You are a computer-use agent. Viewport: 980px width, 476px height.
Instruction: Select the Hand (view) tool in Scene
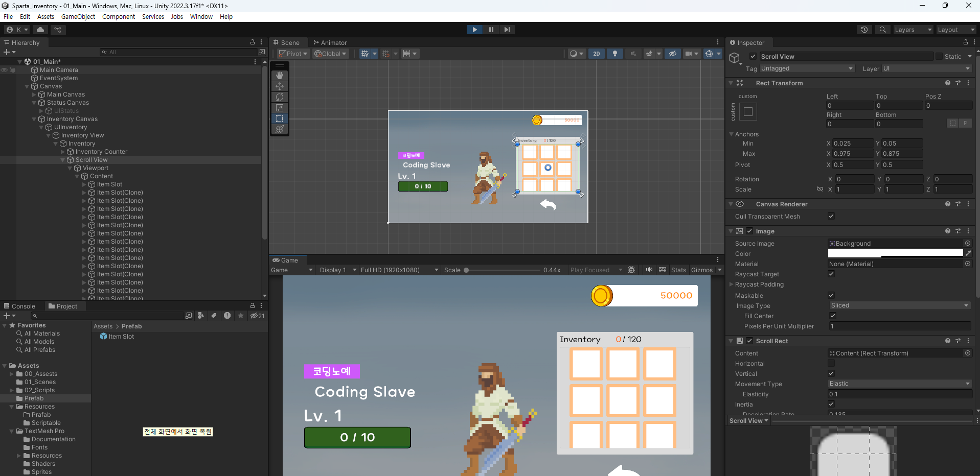tap(280, 76)
